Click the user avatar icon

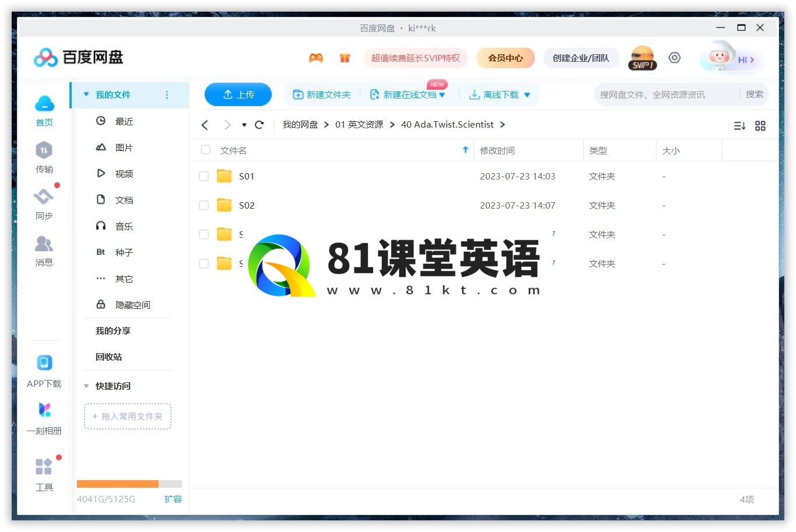(x=720, y=57)
